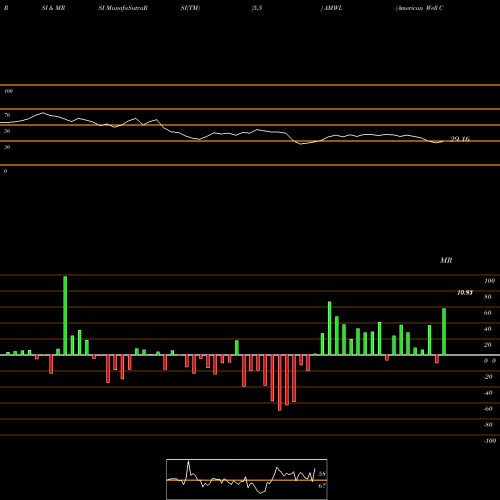Click the RSI axis label 30
The height and width of the screenshot is (500, 500).
pyautogui.click(x=7, y=147)
